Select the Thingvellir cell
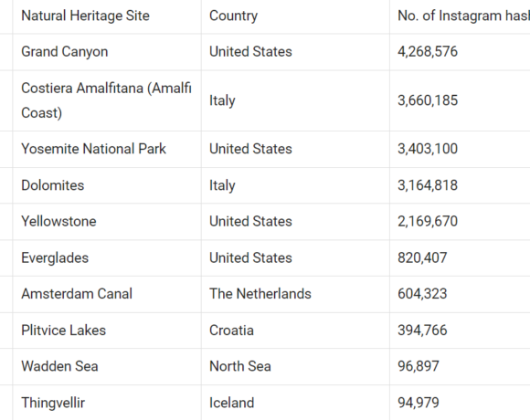Viewport: 530px width, 420px height. pos(107,403)
